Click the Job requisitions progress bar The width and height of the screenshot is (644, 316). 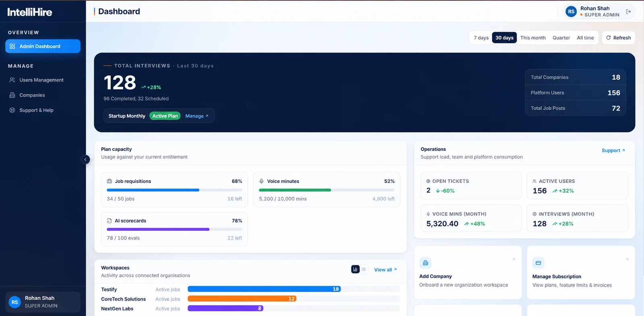pyautogui.click(x=174, y=190)
